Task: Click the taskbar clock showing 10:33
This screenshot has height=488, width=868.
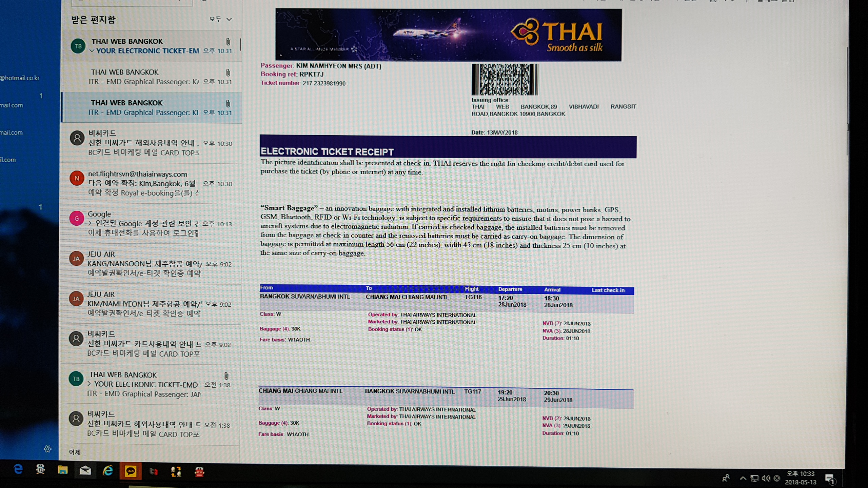Action: tap(800, 478)
